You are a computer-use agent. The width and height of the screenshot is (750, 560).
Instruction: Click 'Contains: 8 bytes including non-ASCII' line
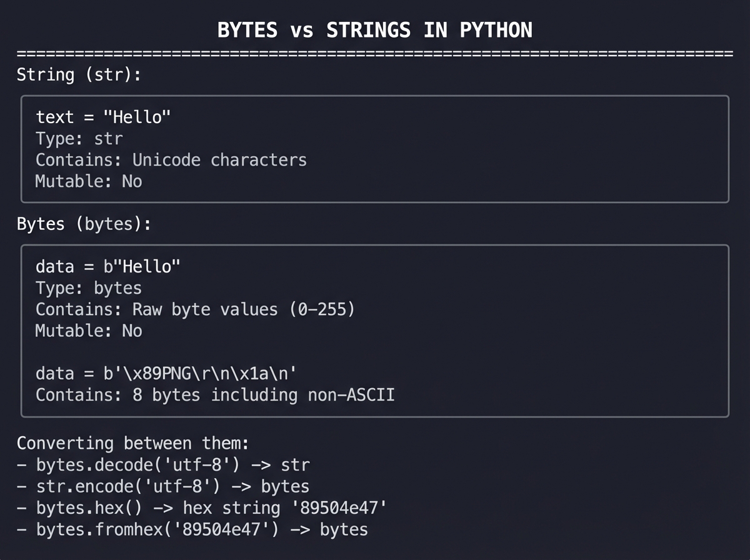pyautogui.click(x=215, y=395)
